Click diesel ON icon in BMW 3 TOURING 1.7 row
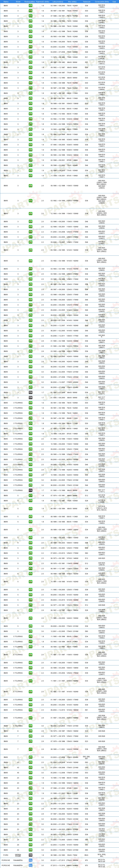119x868 pixels. point(30,490)
